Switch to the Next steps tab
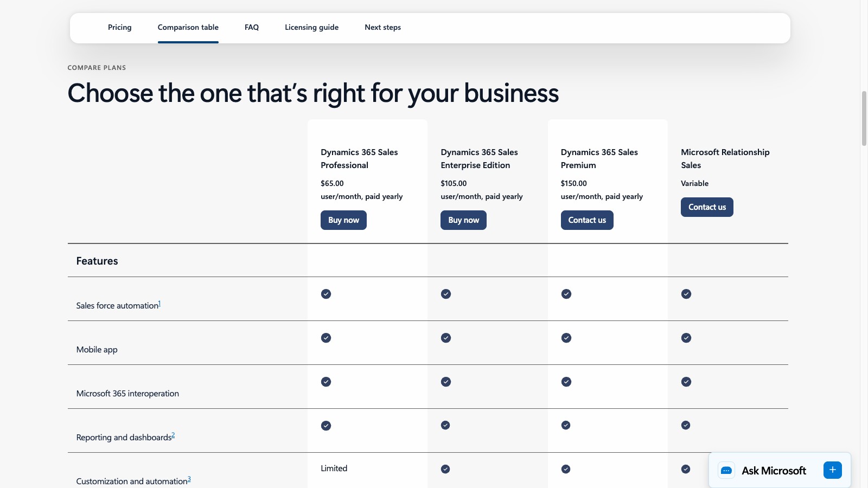The width and height of the screenshot is (868, 488). click(x=382, y=27)
